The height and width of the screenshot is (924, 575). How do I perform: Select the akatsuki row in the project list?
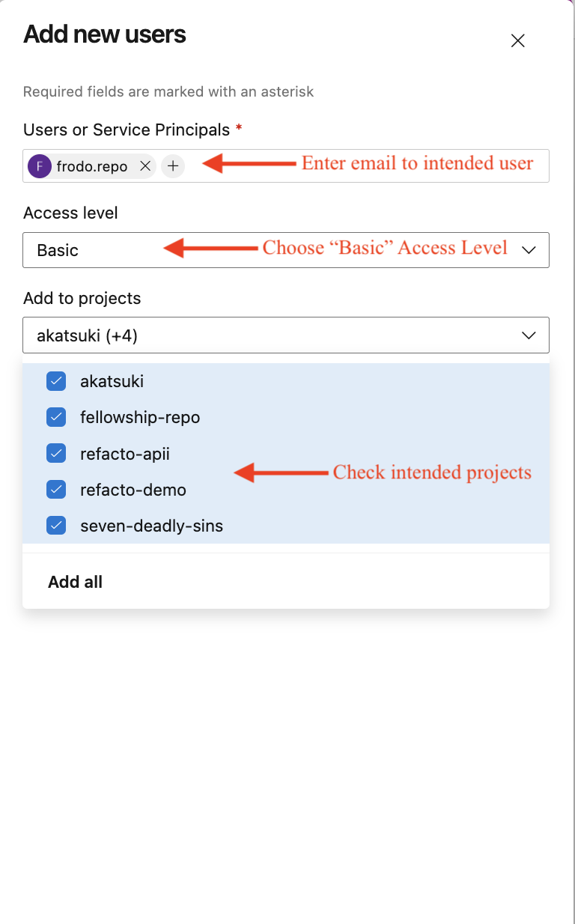point(111,380)
